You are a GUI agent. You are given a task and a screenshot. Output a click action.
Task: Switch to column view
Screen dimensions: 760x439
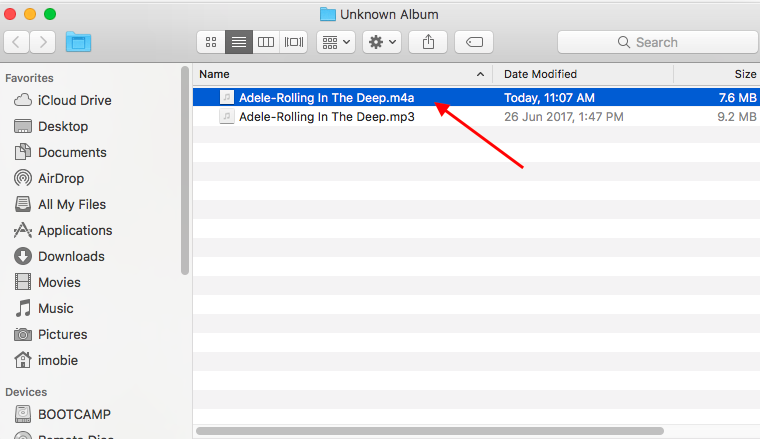(266, 42)
